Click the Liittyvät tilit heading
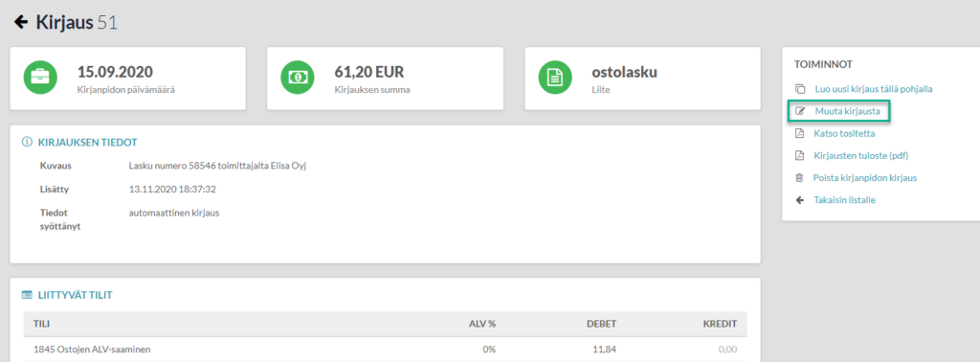 [76, 294]
